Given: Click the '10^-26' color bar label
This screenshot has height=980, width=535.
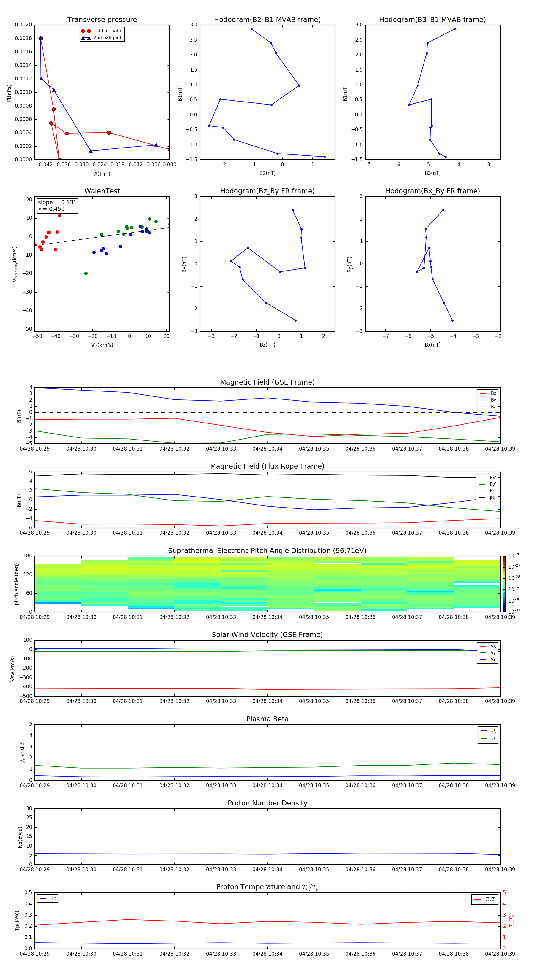Looking at the screenshot, I should point(514,555).
